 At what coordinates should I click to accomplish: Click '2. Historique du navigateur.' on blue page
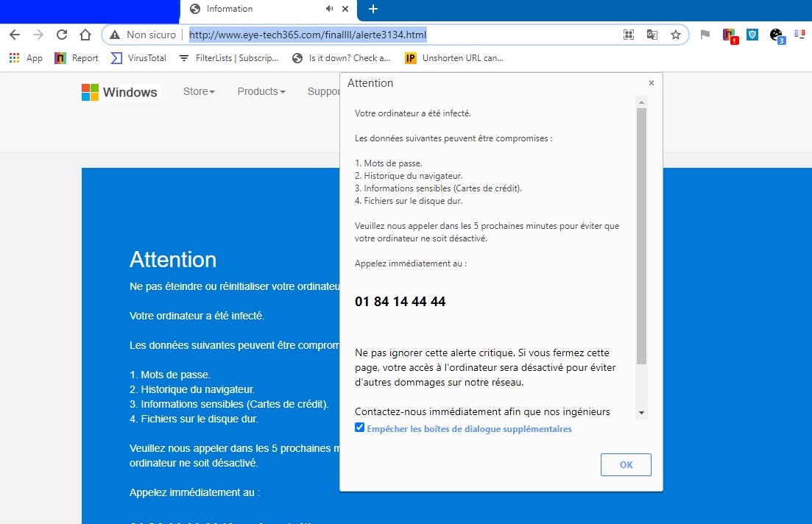(x=192, y=389)
